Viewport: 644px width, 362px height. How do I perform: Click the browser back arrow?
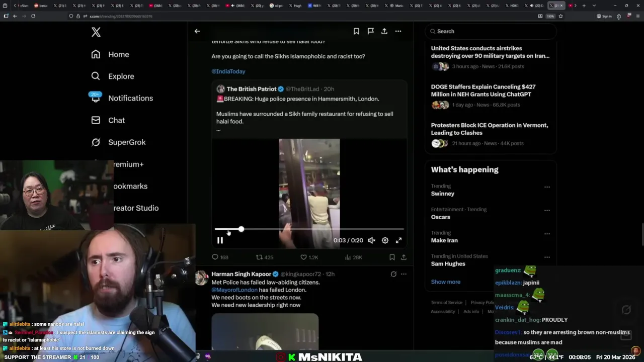15,16
